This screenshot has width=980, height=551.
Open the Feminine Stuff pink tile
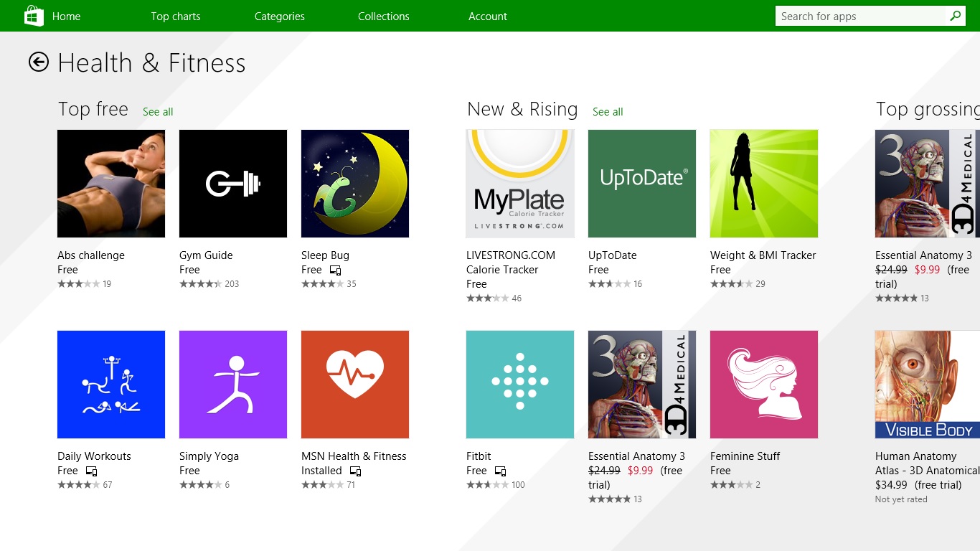click(x=764, y=385)
